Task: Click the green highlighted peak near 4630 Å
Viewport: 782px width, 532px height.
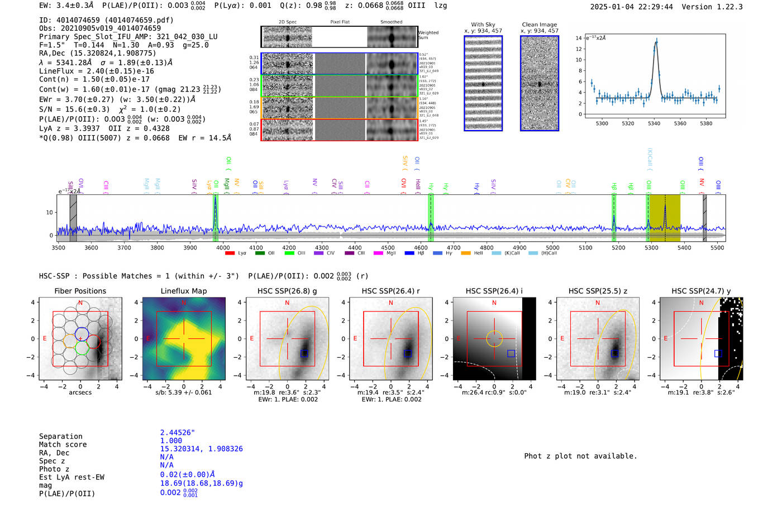Action: click(431, 218)
